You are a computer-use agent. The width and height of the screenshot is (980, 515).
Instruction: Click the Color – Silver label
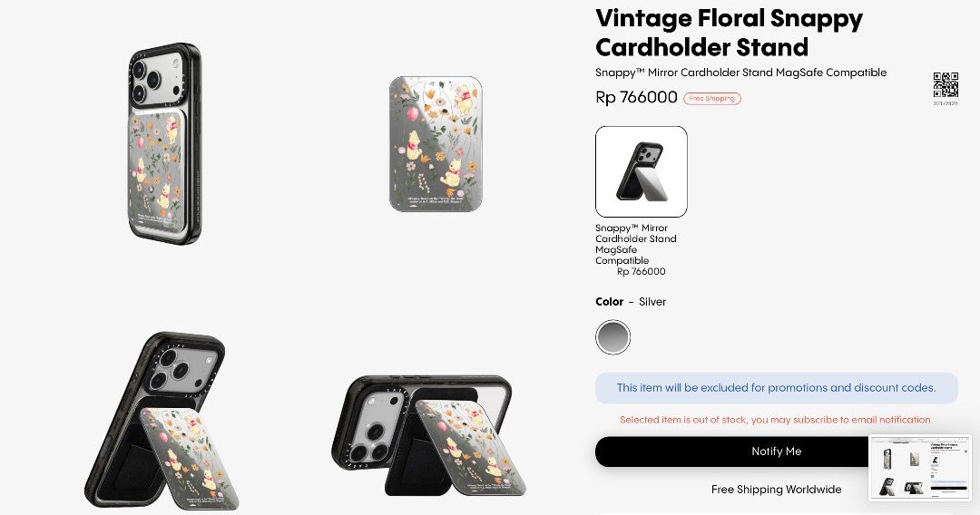tap(631, 302)
